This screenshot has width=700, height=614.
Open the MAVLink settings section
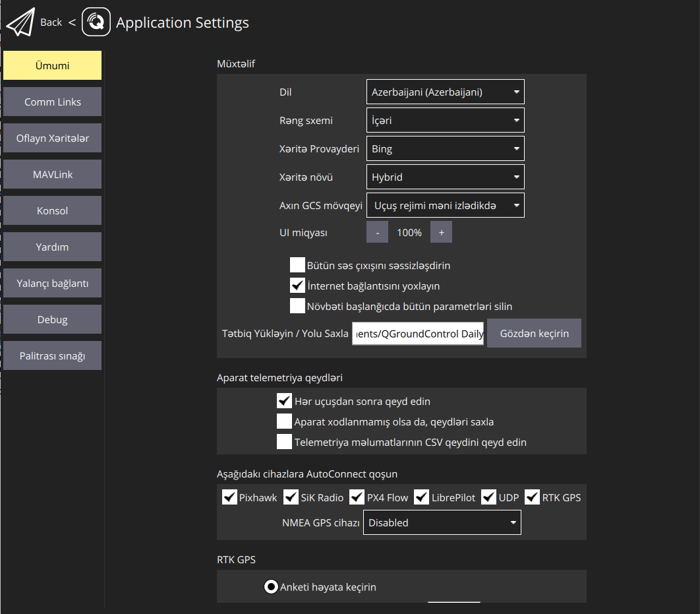click(52, 173)
